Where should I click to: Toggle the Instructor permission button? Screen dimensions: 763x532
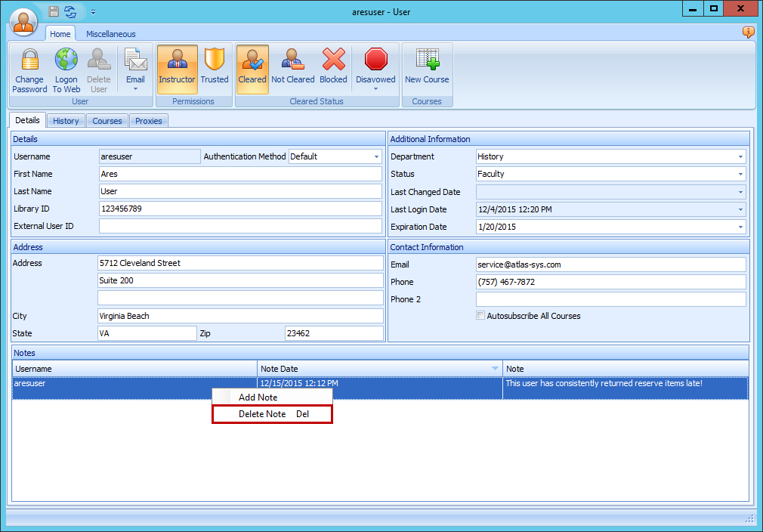click(x=177, y=69)
